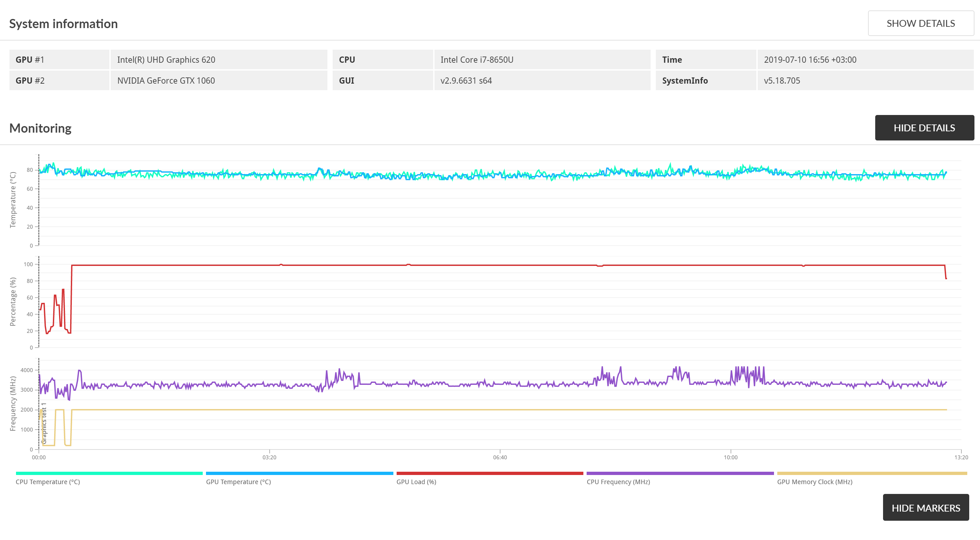Click the Graphics test 1 timeline marker
The width and height of the screenshot is (980, 540).
coord(44,423)
